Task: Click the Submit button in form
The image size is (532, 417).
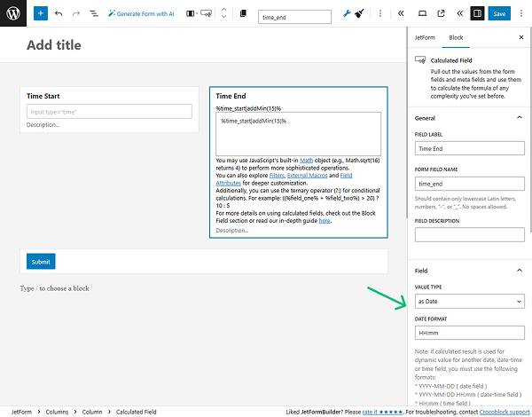Action: pyautogui.click(x=41, y=262)
